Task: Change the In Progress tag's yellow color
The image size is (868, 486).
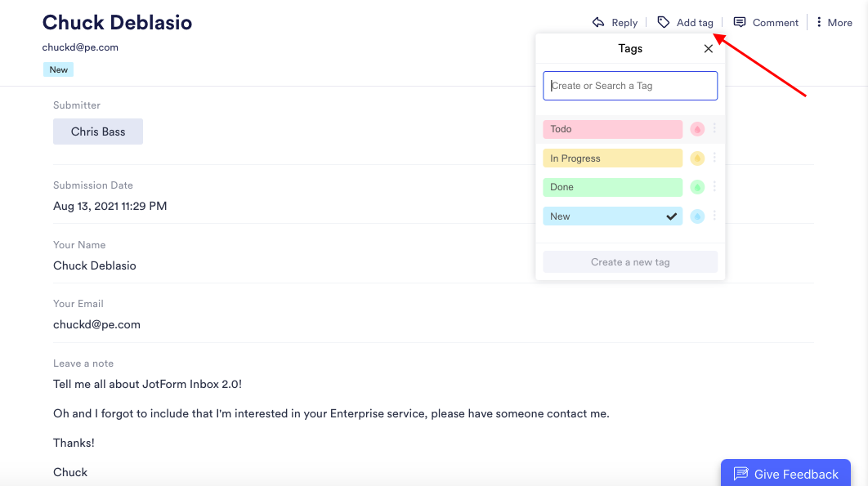Action: click(697, 158)
